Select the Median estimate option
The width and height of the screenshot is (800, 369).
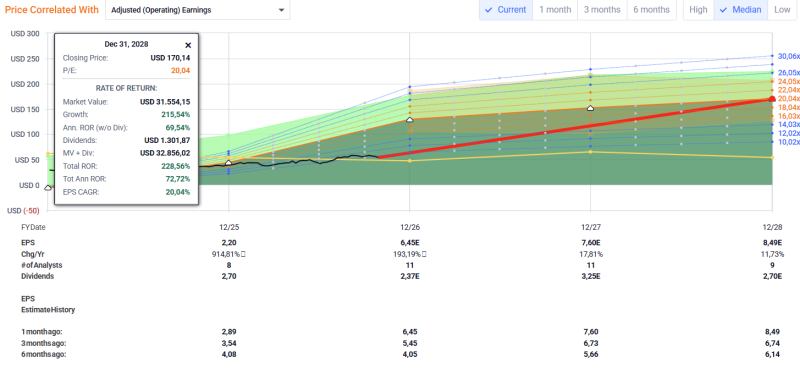[x=740, y=10]
